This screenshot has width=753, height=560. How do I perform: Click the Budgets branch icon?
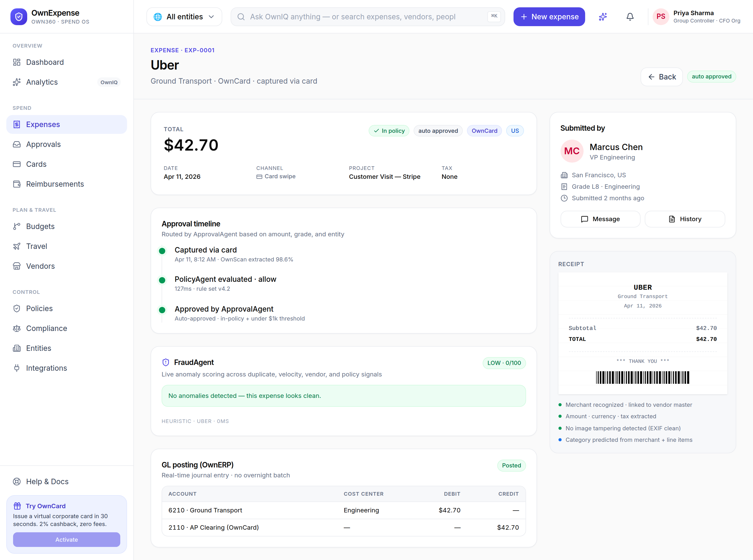(x=17, y=226)
